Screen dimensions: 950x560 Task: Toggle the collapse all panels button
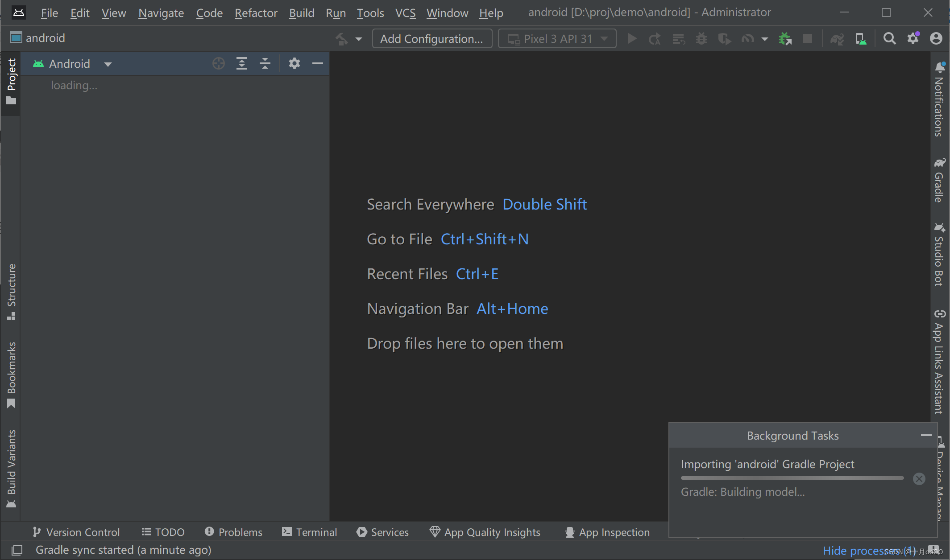[x=265, y=64]
